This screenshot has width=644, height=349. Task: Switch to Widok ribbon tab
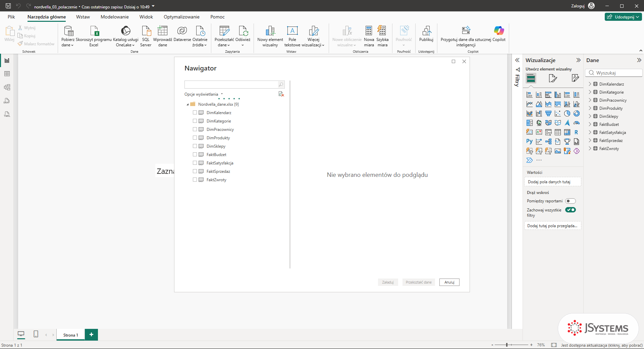coord(146,17)
